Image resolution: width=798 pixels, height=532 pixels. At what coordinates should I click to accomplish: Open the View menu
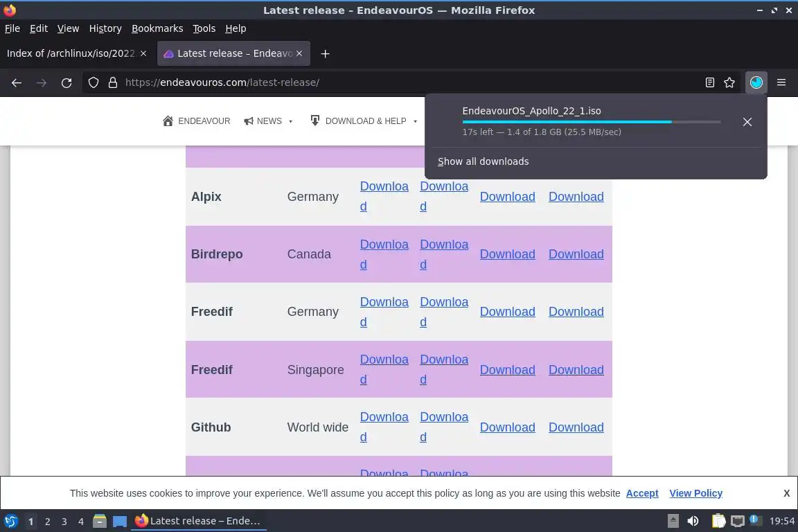coord(68,28)
